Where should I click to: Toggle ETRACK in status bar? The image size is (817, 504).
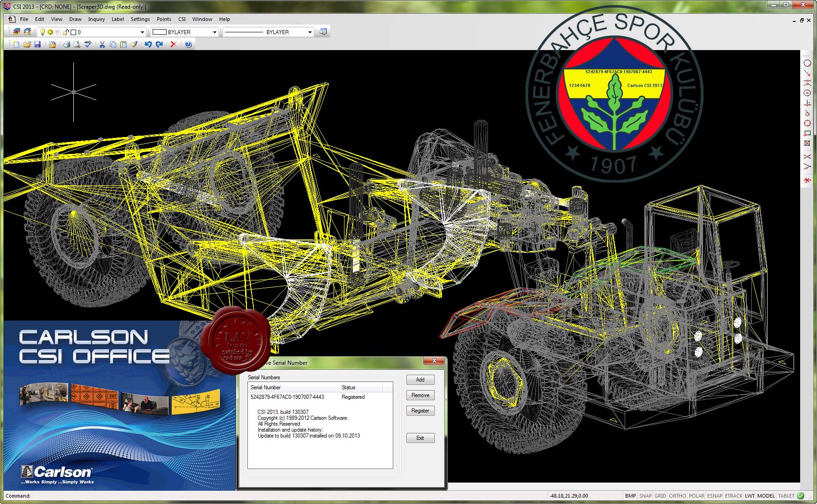coord(734,496)
